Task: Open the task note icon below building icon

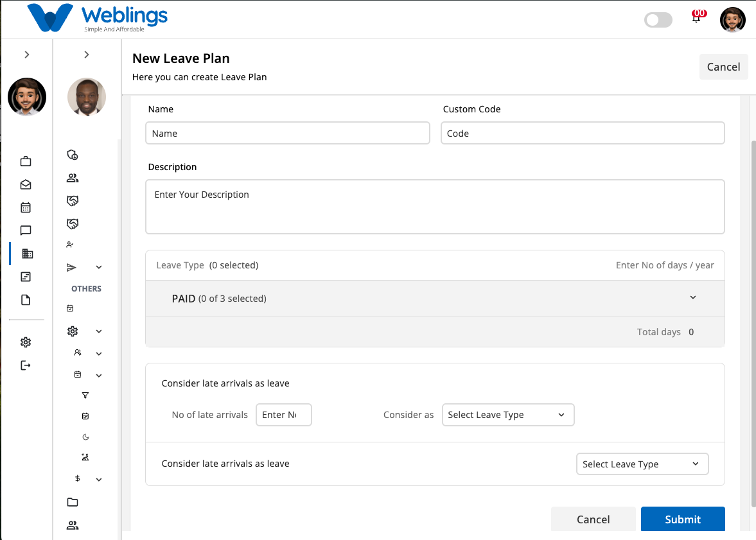Action: click(26, 277)
